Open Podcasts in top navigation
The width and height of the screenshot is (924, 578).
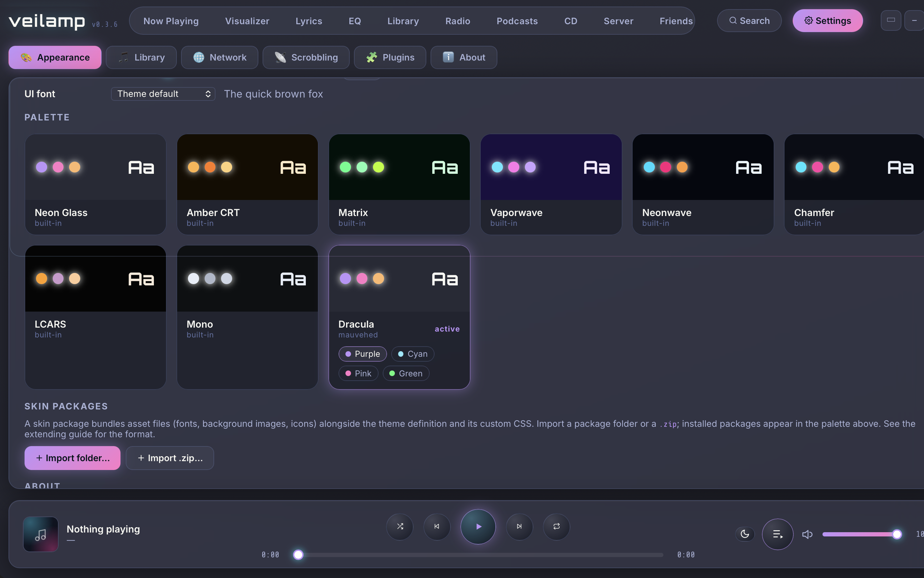[517, 21]
